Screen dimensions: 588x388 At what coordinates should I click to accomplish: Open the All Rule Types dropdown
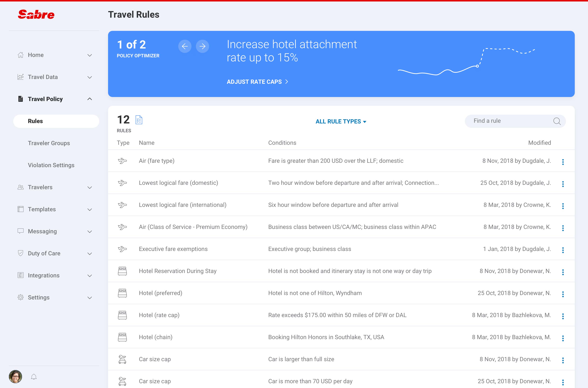click(x=341, y=121)
